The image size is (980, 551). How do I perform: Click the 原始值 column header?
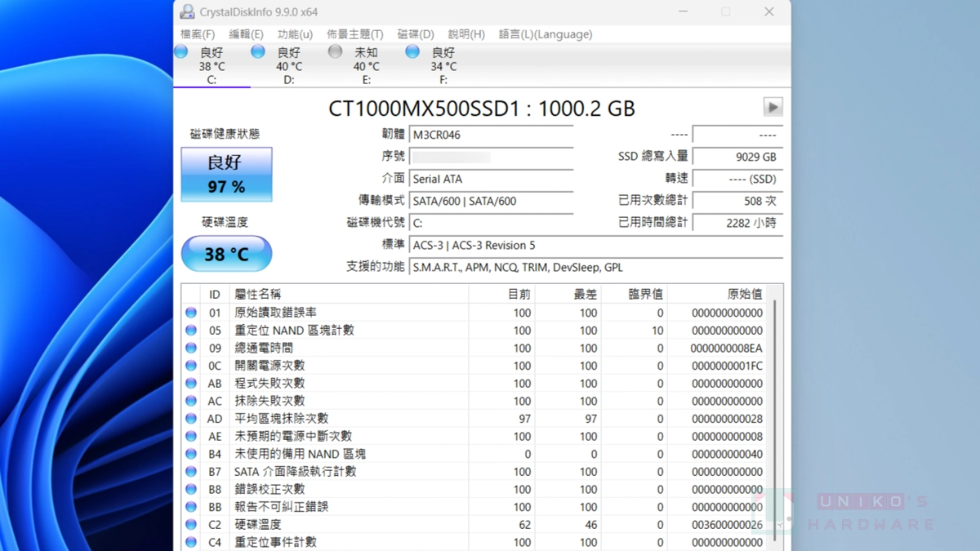[717, 294]
